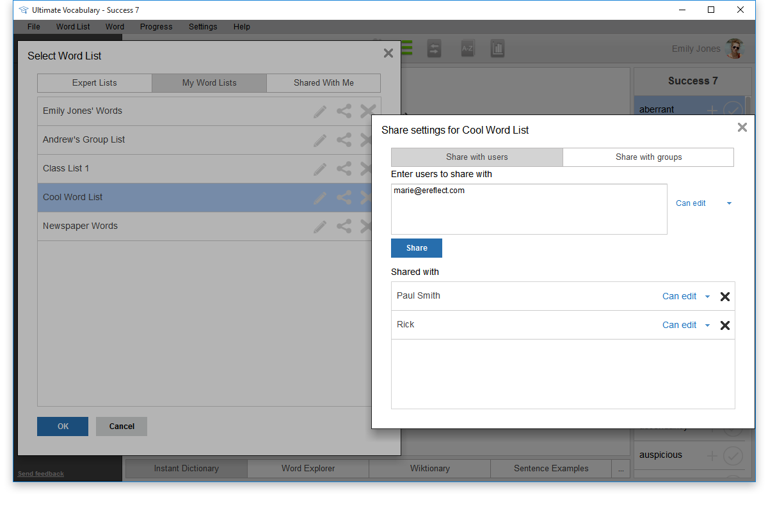This screenshot has height=532, width=768.
Task: Expand Rick's Can edit permission dropdown
Action: tap(686, 325)
